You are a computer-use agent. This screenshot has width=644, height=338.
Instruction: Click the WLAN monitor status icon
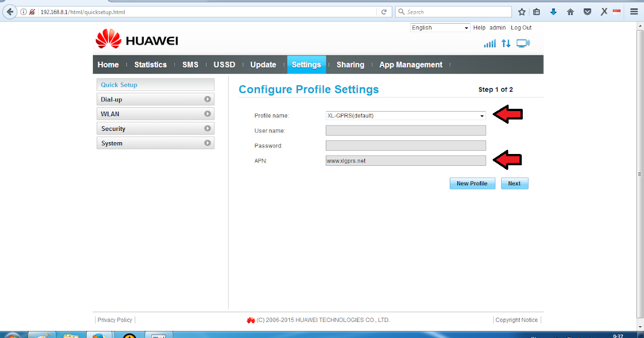[523, 43]
